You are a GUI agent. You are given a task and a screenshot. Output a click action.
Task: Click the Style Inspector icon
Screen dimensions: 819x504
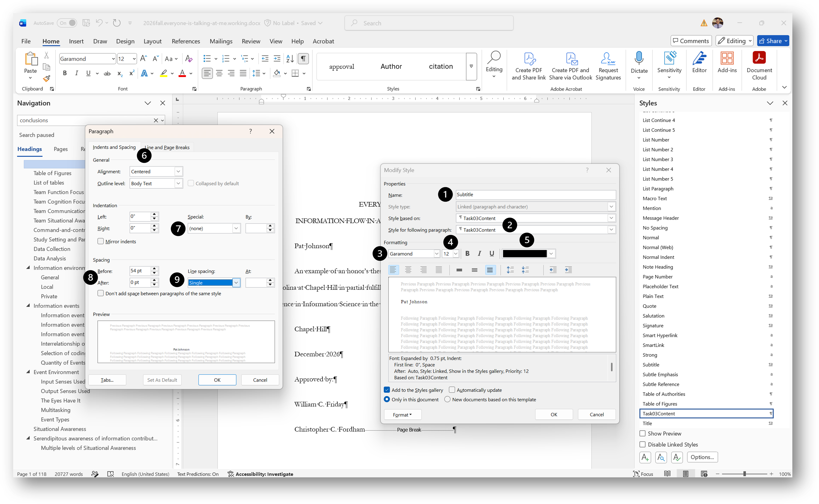click(x=661, y=457)
